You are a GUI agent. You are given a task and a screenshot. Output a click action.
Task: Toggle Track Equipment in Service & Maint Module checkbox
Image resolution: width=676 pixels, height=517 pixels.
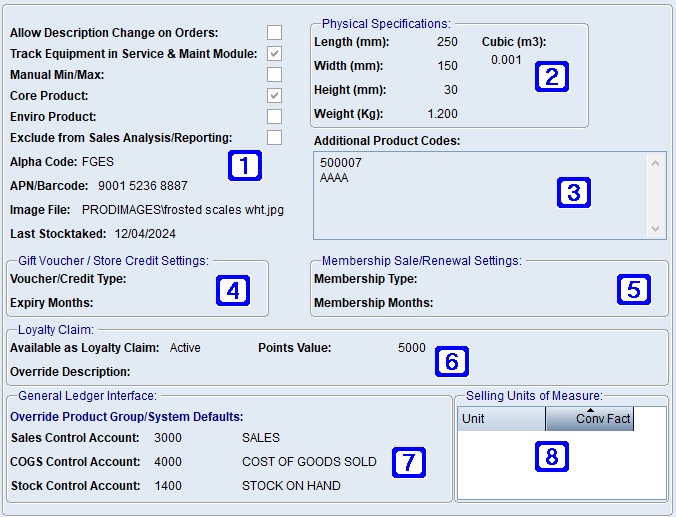[x=274, y=53]
